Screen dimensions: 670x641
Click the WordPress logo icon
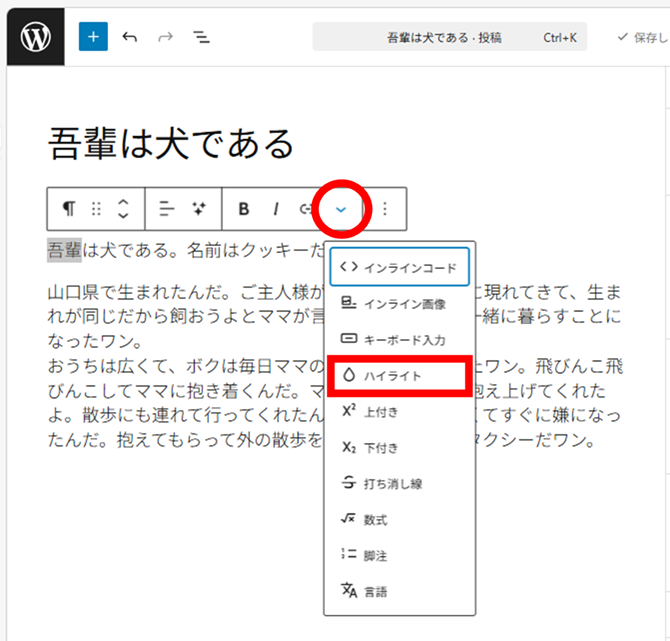coord(35,37)
